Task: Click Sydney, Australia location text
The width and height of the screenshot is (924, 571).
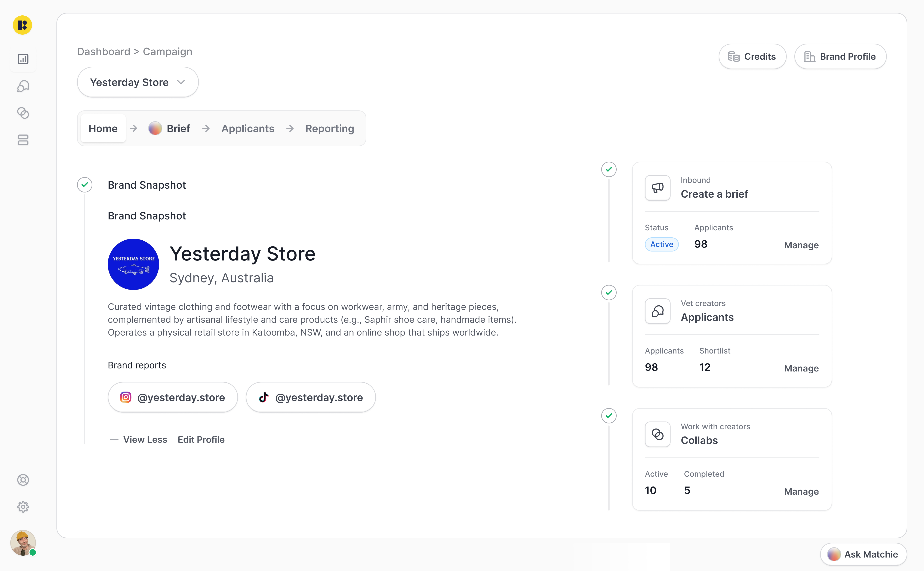Action: [x=222, y=278]
